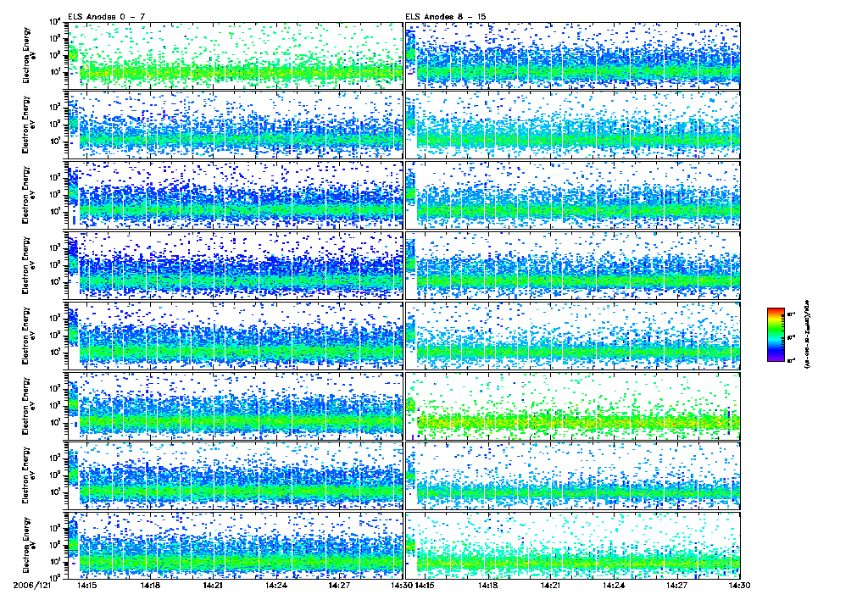
Task: Select the green top spectrogram in Anodes 0-7 column
Action: (235, 56)
